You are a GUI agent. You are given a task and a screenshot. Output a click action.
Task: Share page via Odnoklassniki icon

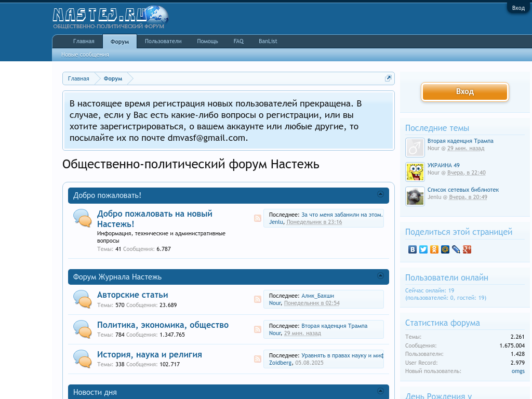coord(434,249)
